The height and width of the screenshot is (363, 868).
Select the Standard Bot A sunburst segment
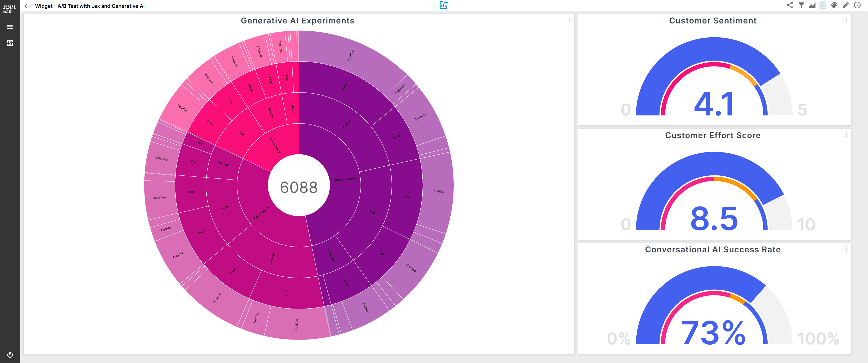(345, 179)
